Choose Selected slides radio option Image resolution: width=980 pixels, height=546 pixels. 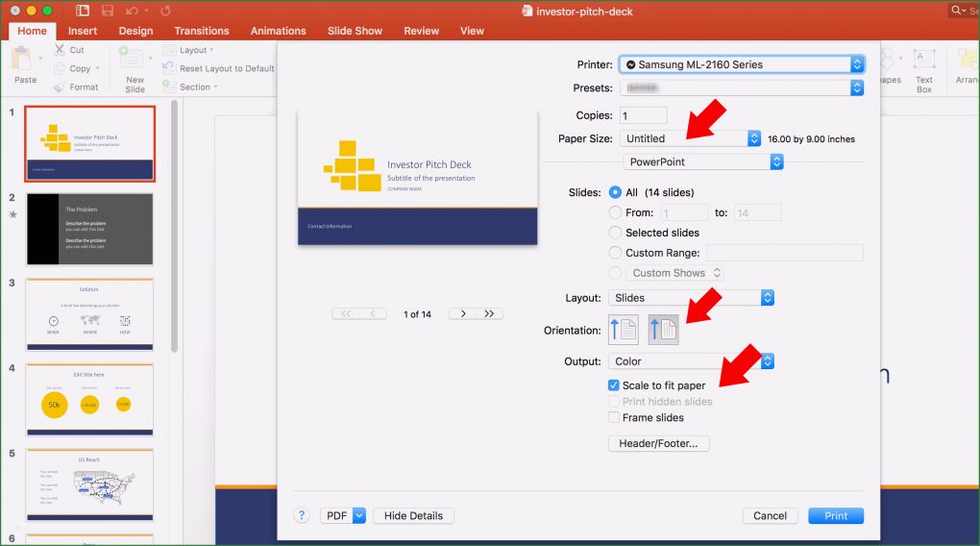(615, 233)
